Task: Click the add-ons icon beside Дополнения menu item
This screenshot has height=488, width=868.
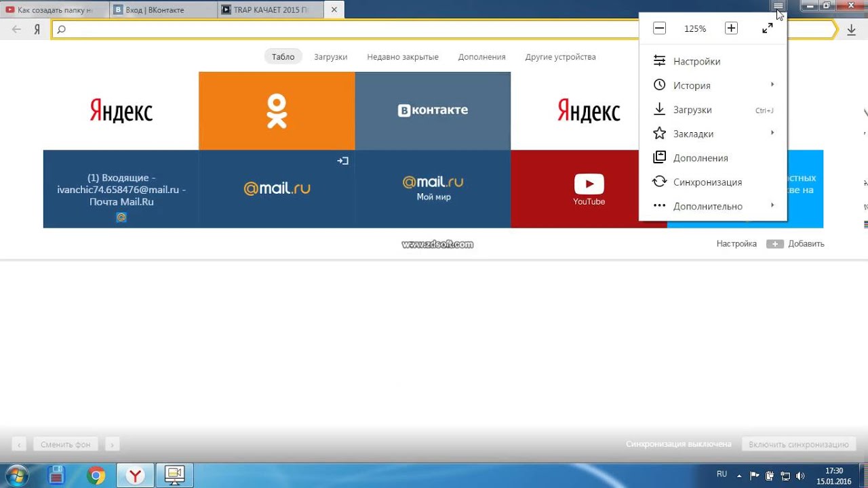Action: click(x=659, y=157)
